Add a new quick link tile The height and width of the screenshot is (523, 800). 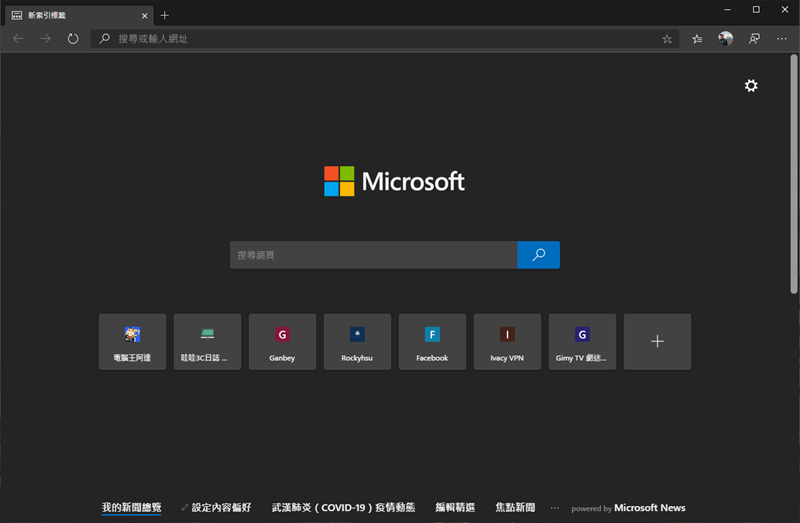[x=657, y=342]
